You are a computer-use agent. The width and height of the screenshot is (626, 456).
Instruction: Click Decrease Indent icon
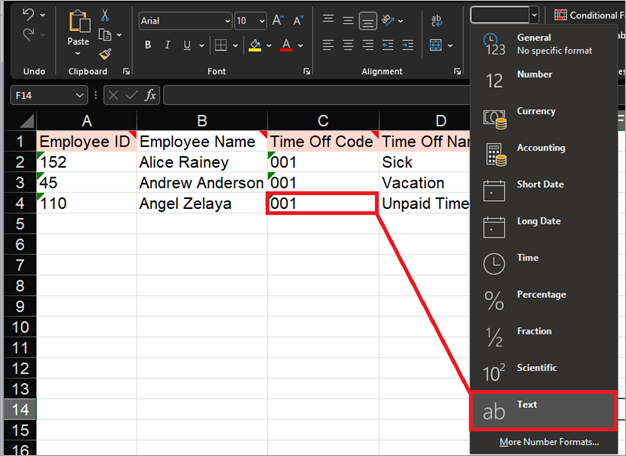(x=388, y=45)
